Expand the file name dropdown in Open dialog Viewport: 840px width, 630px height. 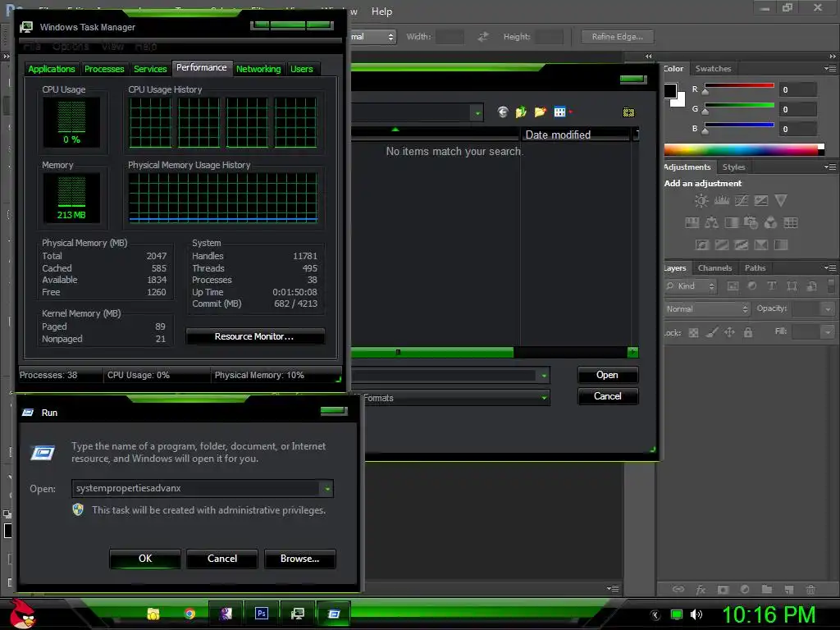(x=544, y=376)
